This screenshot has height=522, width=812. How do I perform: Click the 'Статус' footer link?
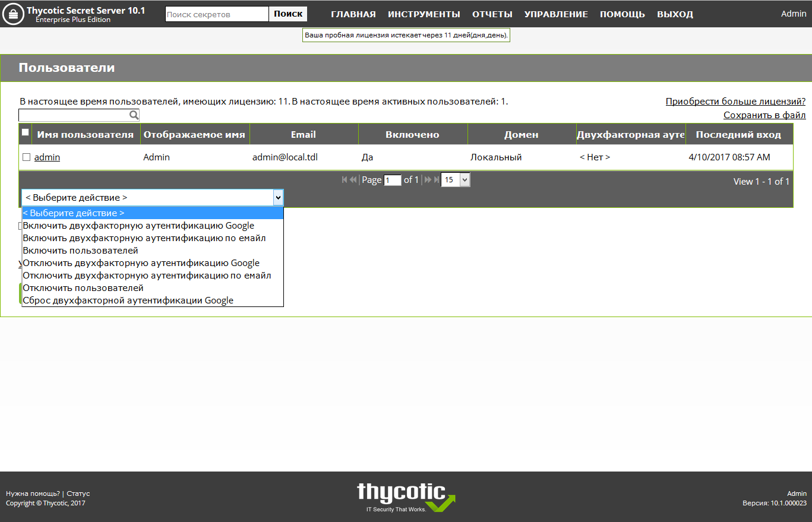point(78,493)
